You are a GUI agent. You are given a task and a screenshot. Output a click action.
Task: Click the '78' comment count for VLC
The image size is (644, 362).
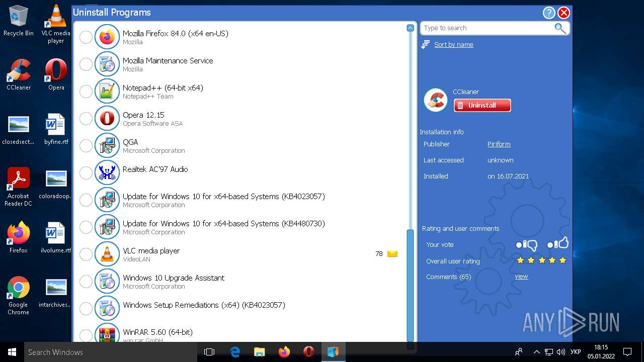pos(379,254)
